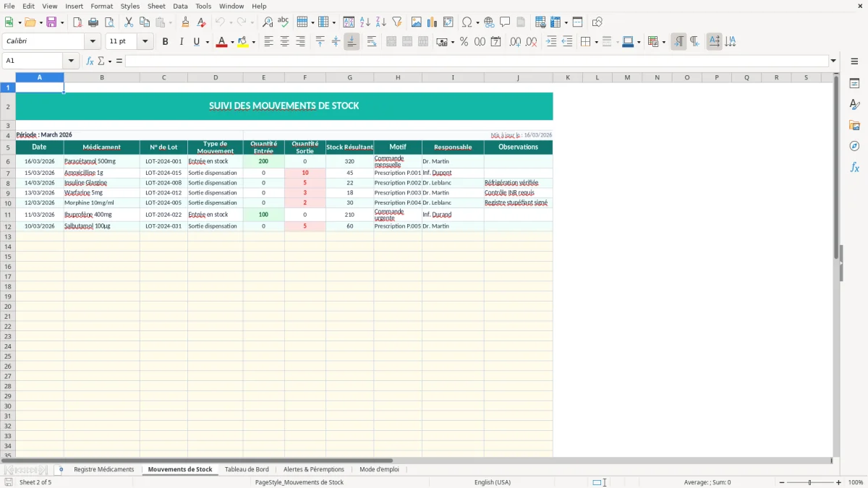Click the Save document icon
868x488 pixels.
coord(51,22)
